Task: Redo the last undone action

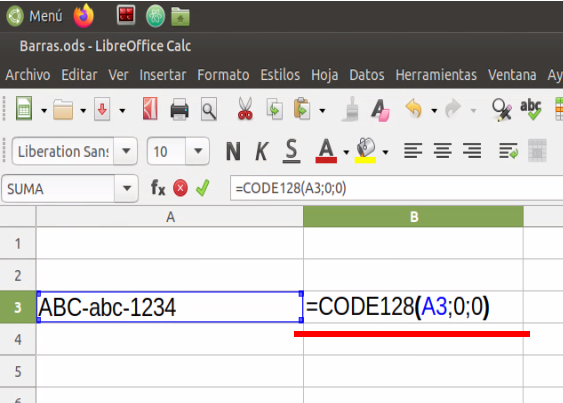Action: point(453,108)
